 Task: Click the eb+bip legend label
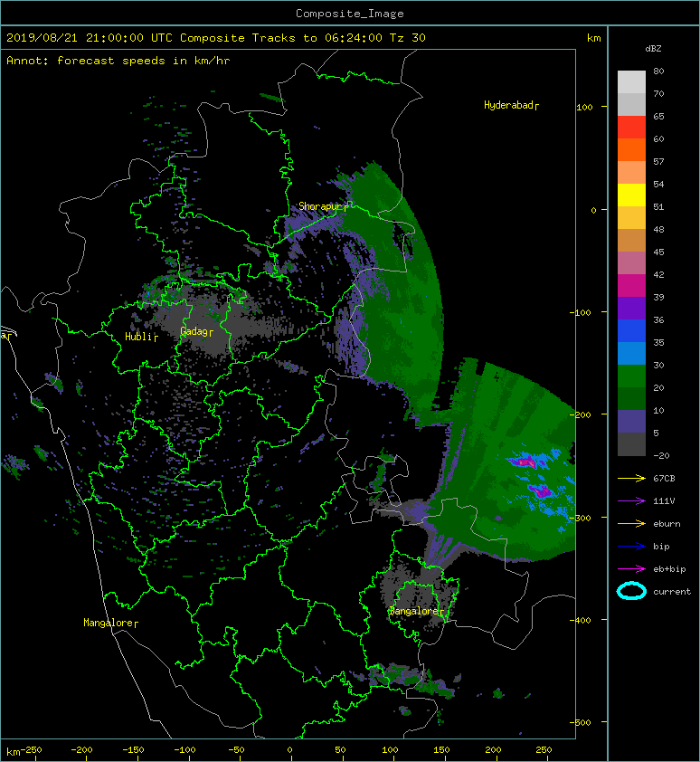pyautogui.click(x=669, y=568)
